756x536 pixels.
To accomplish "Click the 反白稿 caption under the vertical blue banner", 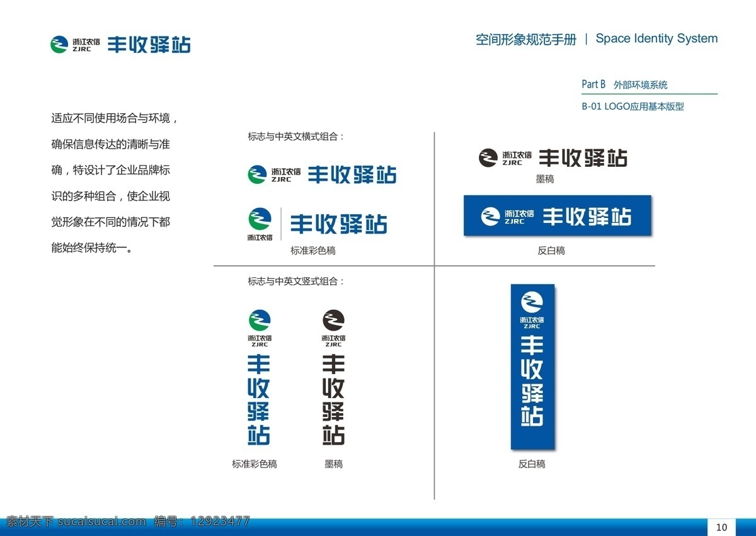I will [x=532, y=464].
